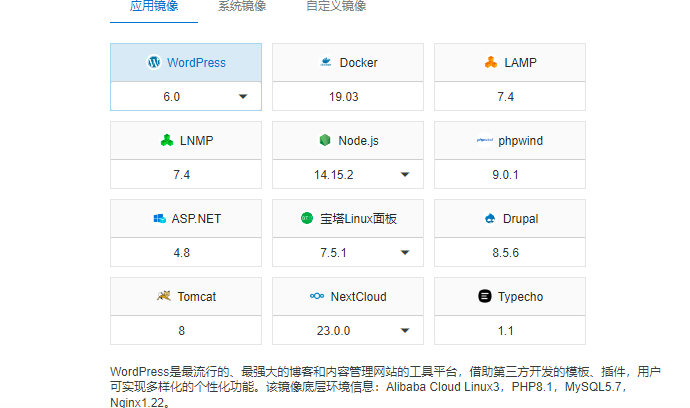Select the Docker image label

(x=359, y=62)
